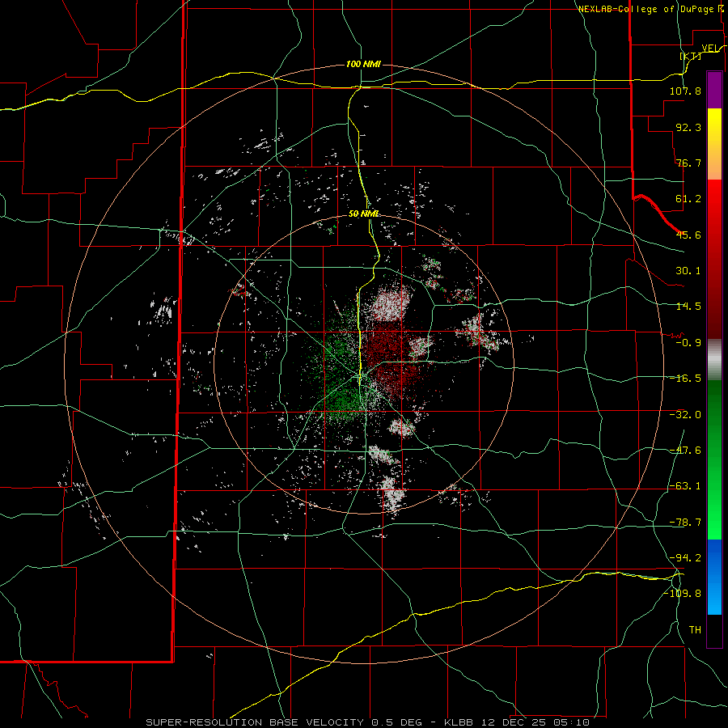This screenshot has height=728, width=728.
Task: Click the -0.9 velocity scale value
Action: click(688, 343)
